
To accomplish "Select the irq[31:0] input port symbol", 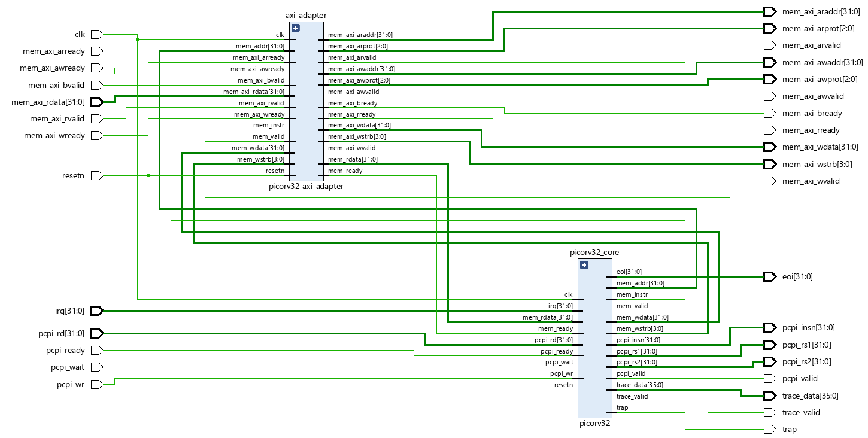I will (x=97, y=311).
